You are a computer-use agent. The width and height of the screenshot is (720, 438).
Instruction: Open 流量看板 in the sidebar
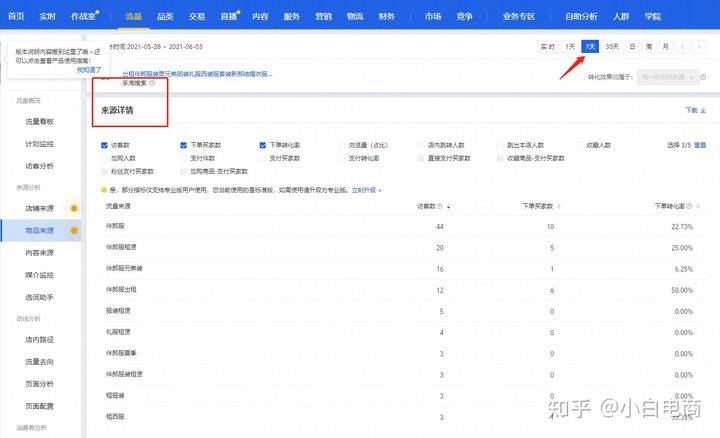point(40,121)
